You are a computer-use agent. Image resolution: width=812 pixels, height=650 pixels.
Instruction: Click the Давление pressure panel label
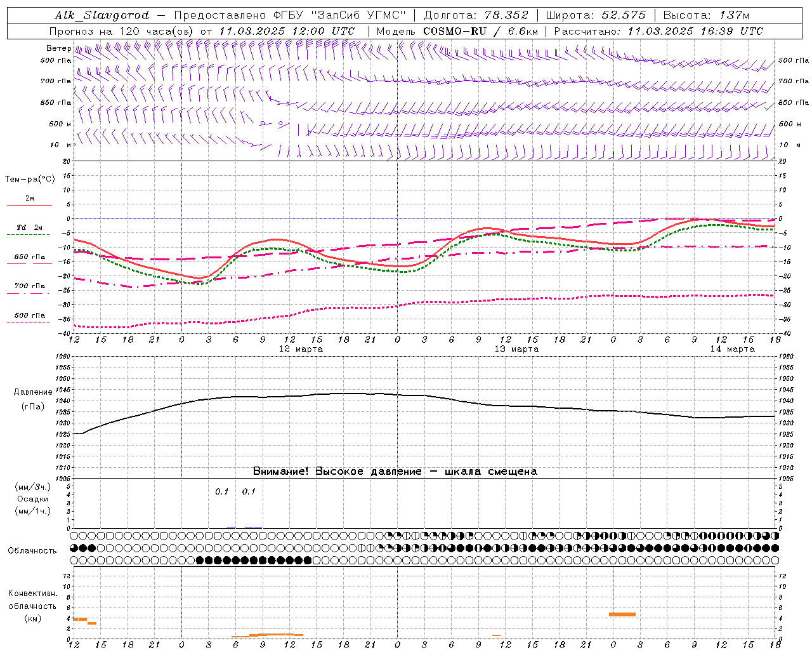33,392
